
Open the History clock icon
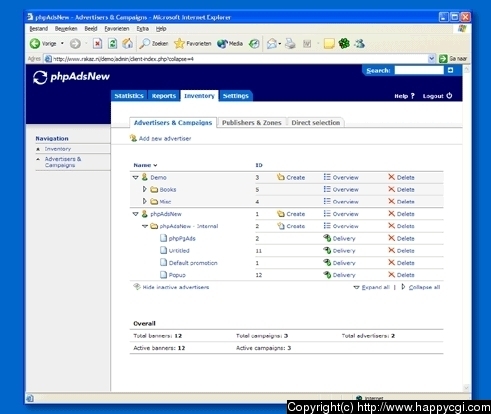tap(254, 44)
